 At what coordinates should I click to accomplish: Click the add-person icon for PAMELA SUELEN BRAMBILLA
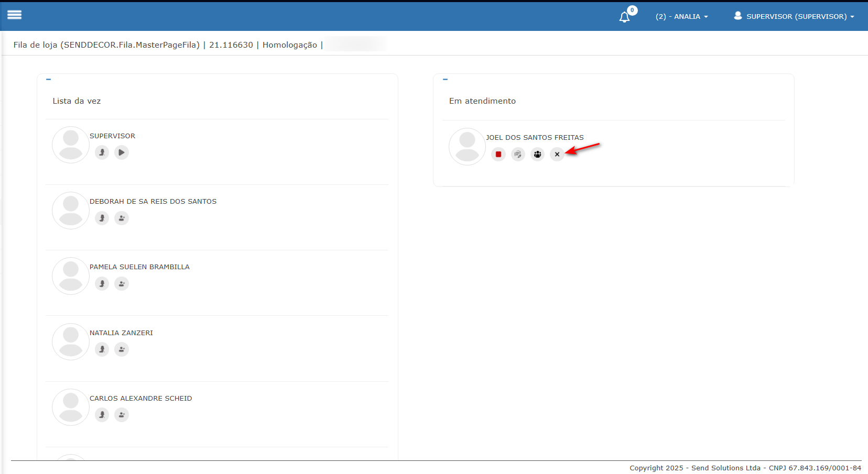coord(122,283)
